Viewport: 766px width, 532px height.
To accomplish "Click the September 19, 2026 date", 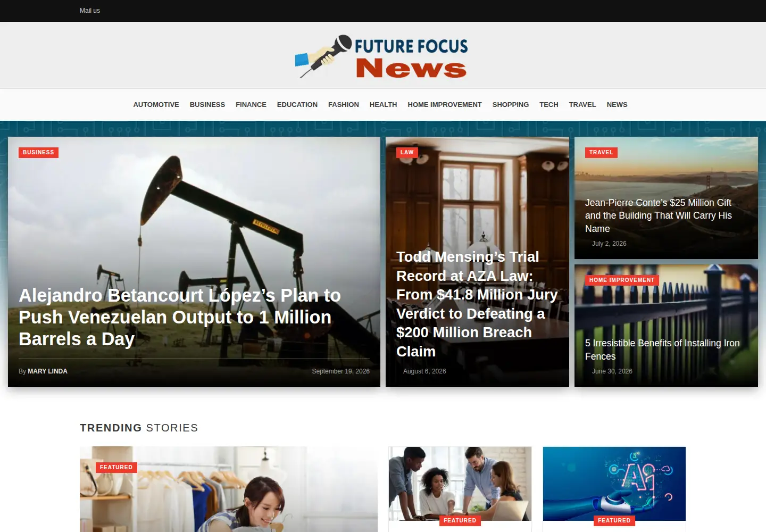I will click(340, 371).
